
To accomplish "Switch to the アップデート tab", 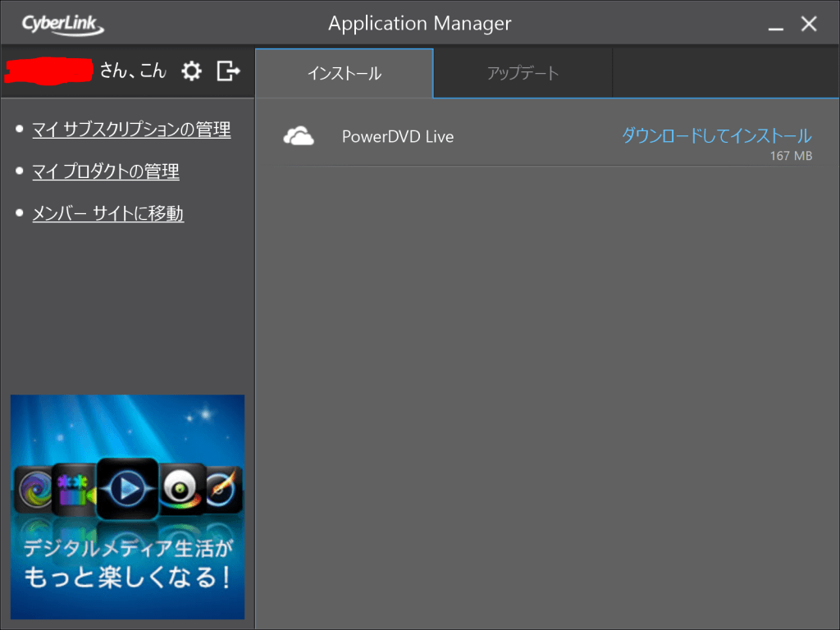I will click(x=523, y=73).
